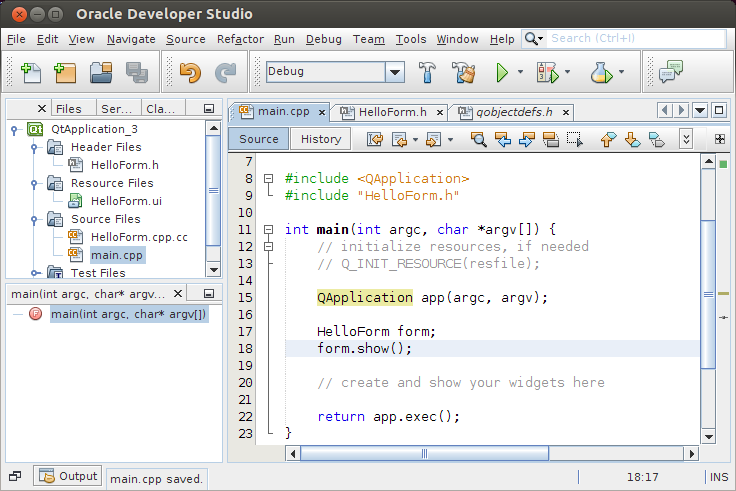Toggle the INS insert mode indicator
The image size is (736, 491).
point(718,478)
